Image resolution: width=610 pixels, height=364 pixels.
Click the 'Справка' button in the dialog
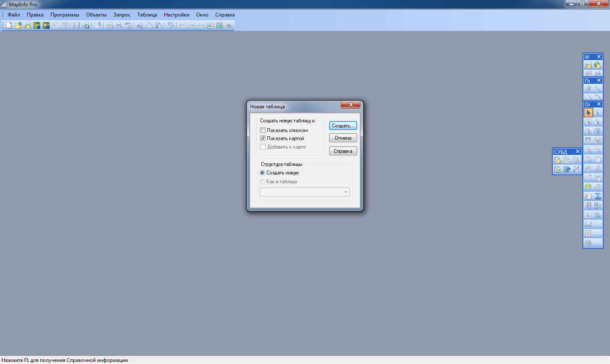(x=343, y=151)
